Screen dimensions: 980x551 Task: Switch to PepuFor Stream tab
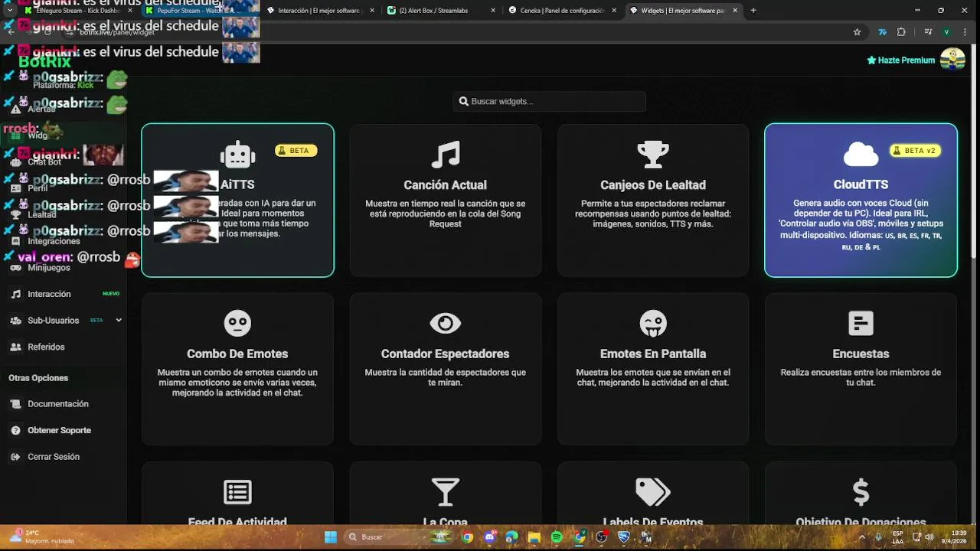(201, 11)
